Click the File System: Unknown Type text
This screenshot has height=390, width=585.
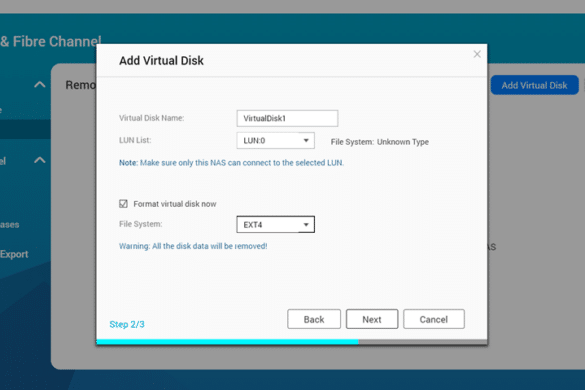pos(379,142)
